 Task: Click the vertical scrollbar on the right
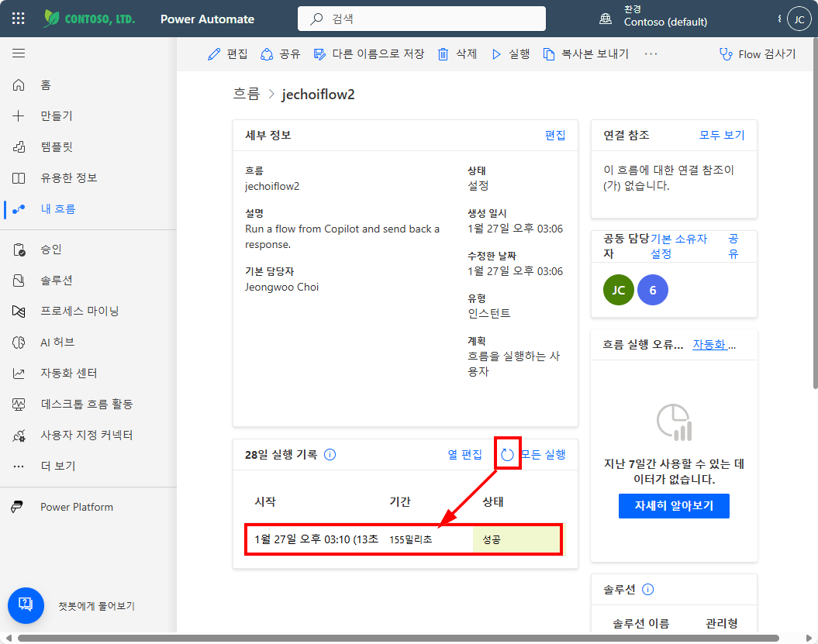point(815,213)
